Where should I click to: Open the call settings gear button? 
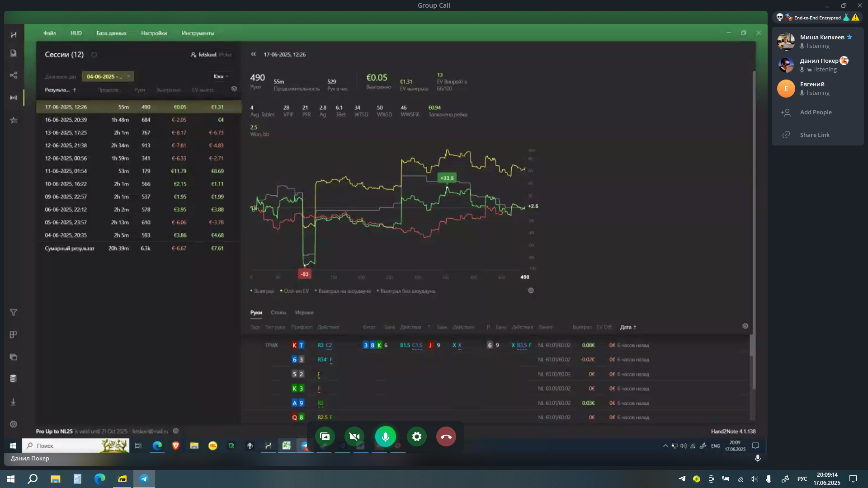417,436
